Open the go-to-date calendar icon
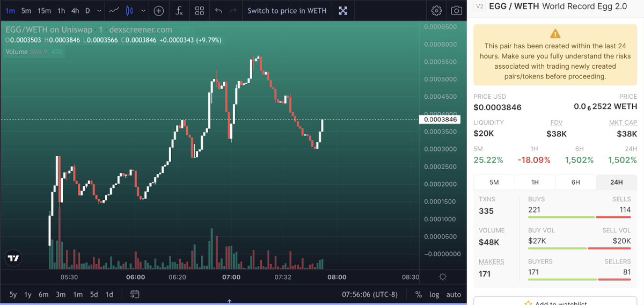The width and height of the screenshot is (644, 305). (135, 294)
